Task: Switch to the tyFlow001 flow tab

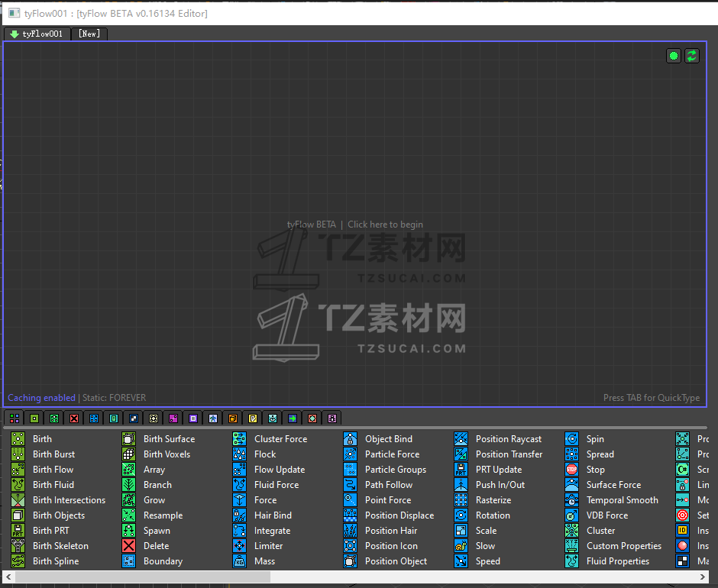Action: coord(37,34)
